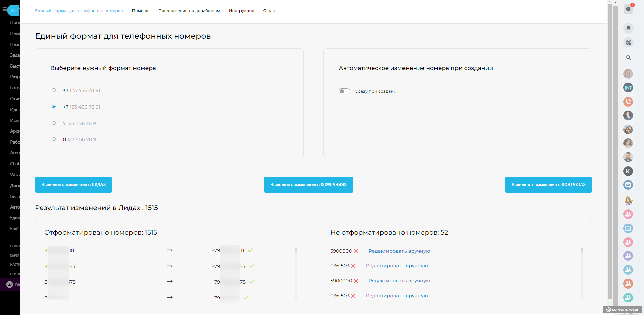The height and width of the screenshot is (315, 644).
Task: Expand 'Ещё' in the left menu
Action: pos(14,229)
